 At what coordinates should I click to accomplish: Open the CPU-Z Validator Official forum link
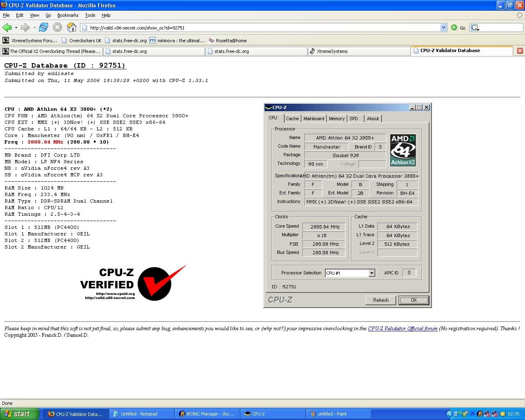(x=402, y=329)
